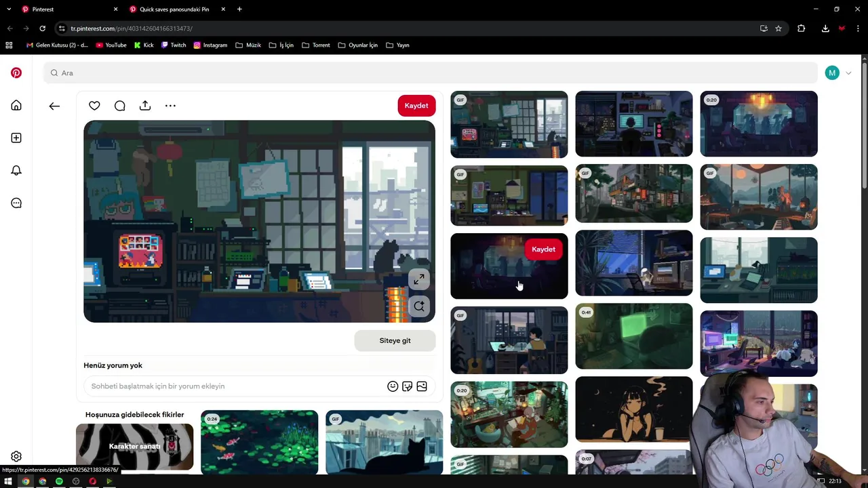Open the koi pond 0:24 video pin

coord(259,442)
